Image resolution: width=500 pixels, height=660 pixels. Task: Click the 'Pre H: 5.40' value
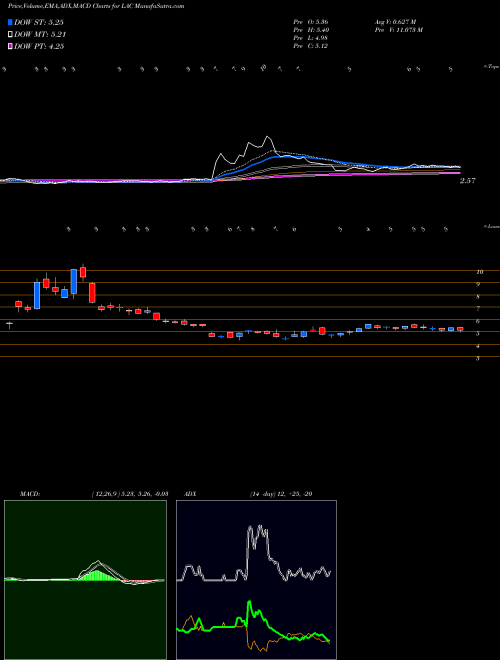click(x=311, y=30)
